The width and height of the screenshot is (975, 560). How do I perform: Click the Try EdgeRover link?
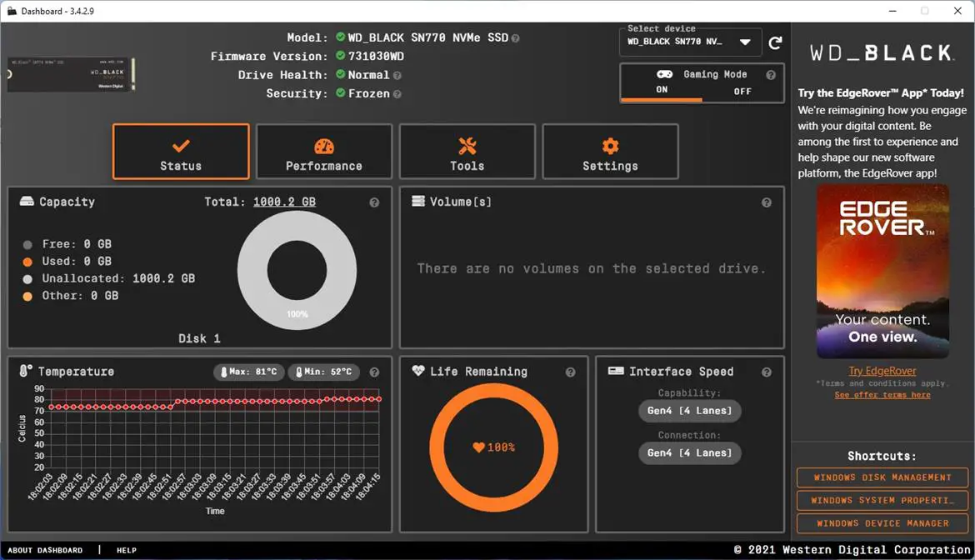click(882, 371)
